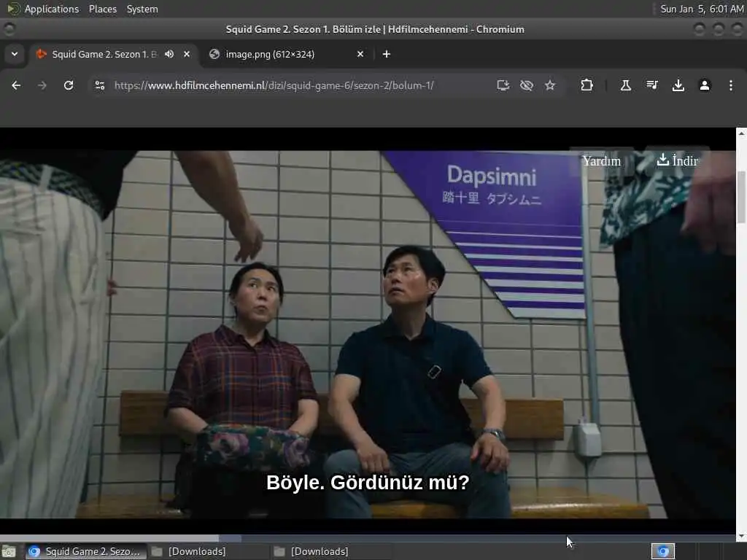This screenshot has width=747, height=560.
Task: Select the second [Downloads] taskbar window
Action: pos(330,551)
